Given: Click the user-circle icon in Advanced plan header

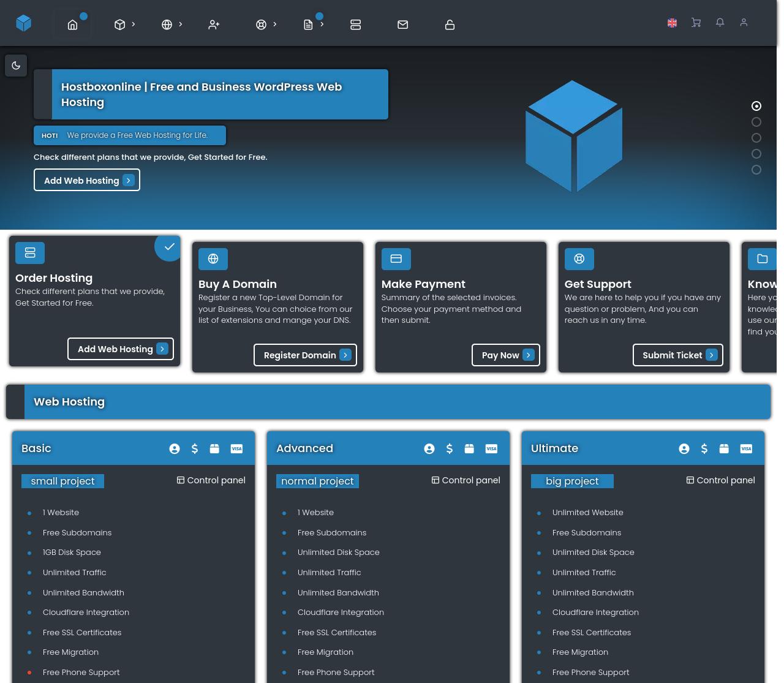Looking at the screenshot, I should [x=429, y=449].
